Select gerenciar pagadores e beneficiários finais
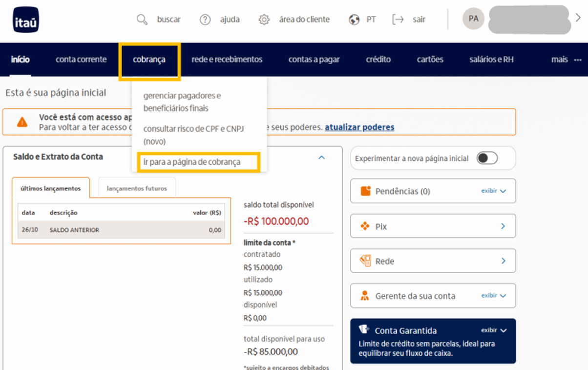The image size is (588, 370). [182, 102]
